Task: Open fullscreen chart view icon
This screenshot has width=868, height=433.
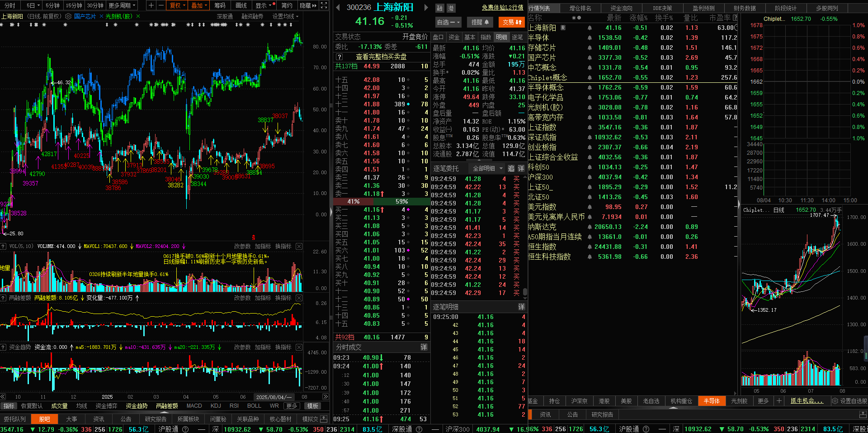Action: pos(324,5)
